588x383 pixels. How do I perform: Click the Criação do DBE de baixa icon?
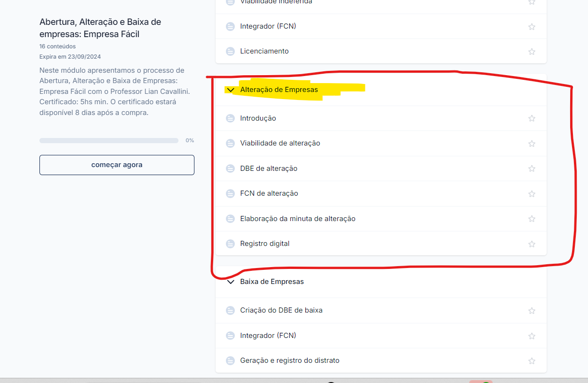coord(230,310)
